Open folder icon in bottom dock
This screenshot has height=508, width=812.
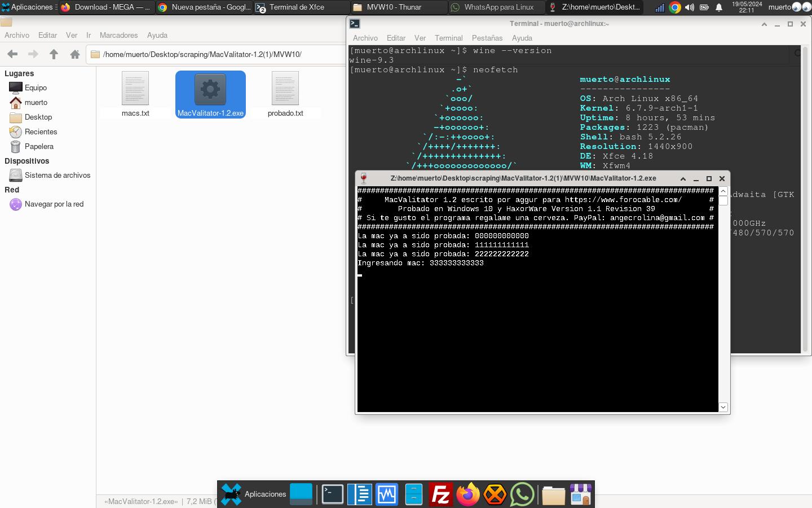tap(554, 494)
